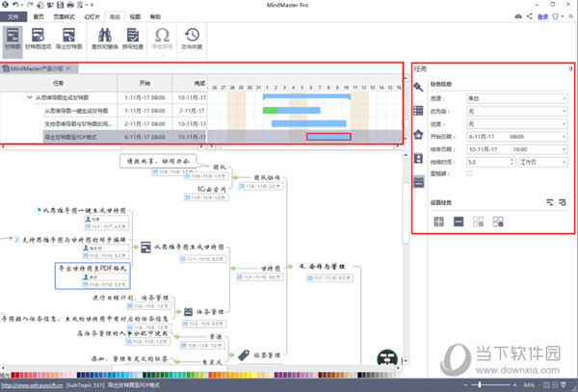Screen dimensions: 578x392
Task: Click the Print icon in quick access toolbar
Action: 70,5
